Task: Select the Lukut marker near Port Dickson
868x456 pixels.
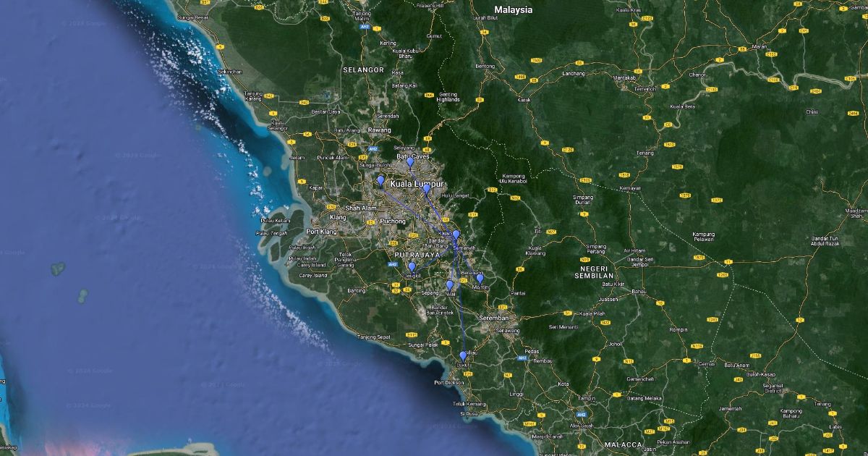Action: [x=463, y=356]
